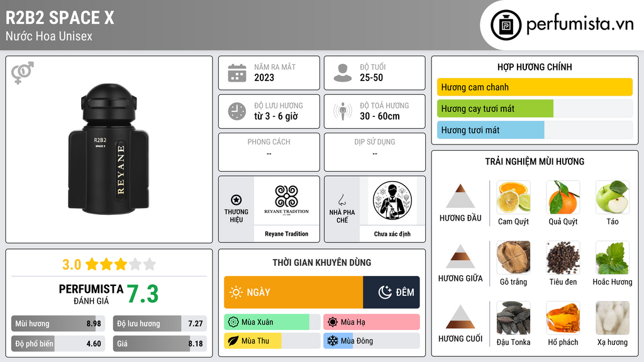
Task: Click the Giá 8.18 rating bar
Action: [160, 344]
